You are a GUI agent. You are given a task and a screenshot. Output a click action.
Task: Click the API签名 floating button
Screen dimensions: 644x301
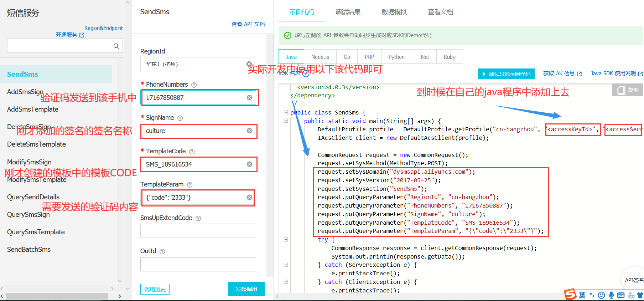tap(634, 280)
